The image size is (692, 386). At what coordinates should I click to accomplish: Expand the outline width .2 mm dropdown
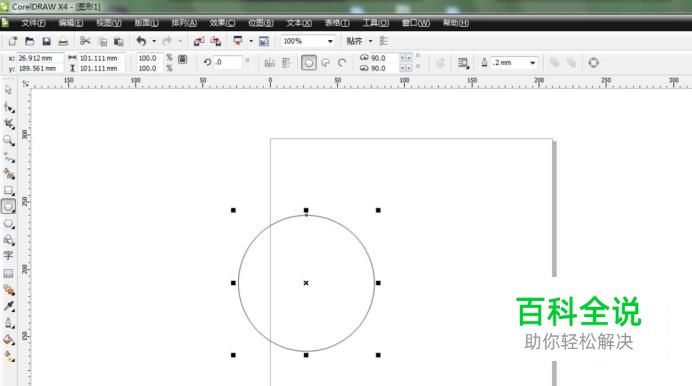click(x=533, y=63)
